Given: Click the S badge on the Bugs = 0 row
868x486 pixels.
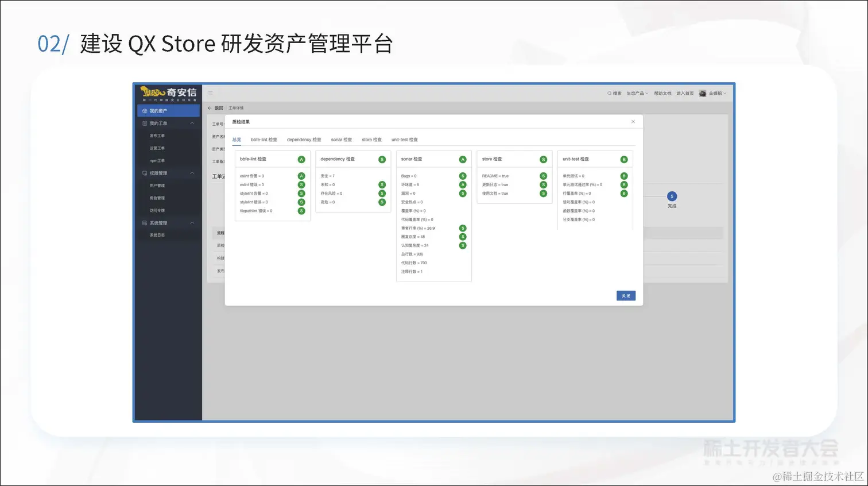Looking at the screenshot, I should pos(463,176).
